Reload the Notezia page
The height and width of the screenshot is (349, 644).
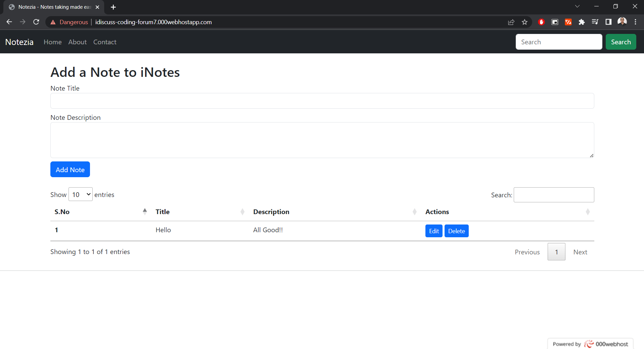click(x=36, y=22)
